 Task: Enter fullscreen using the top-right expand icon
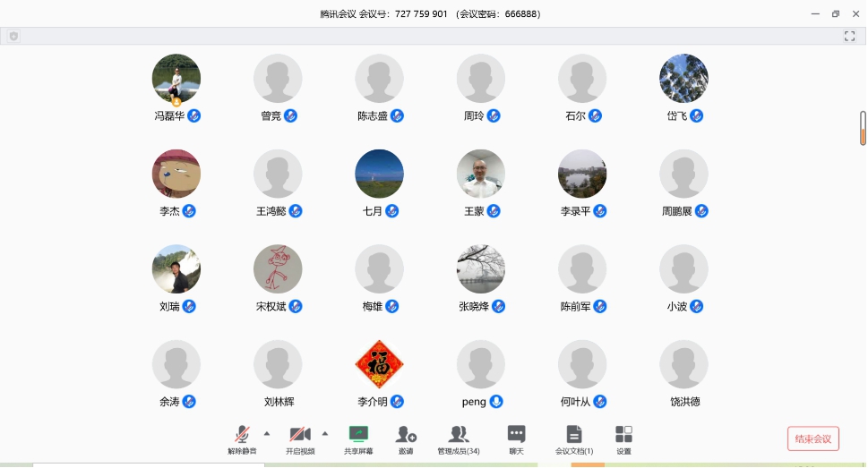click(x=849, y=37)
